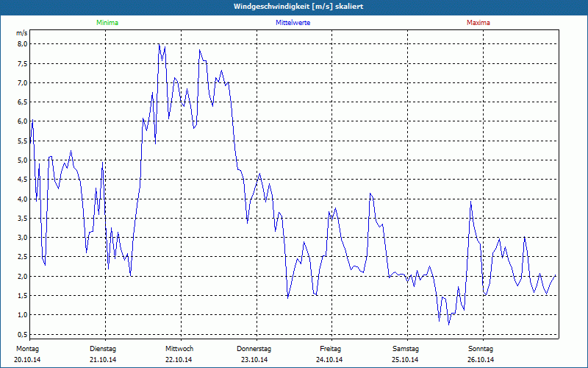Click the Donnerstag day label
Image resolution: width=588 pixels, height=368 pixels.
click(x=254, y=349)
